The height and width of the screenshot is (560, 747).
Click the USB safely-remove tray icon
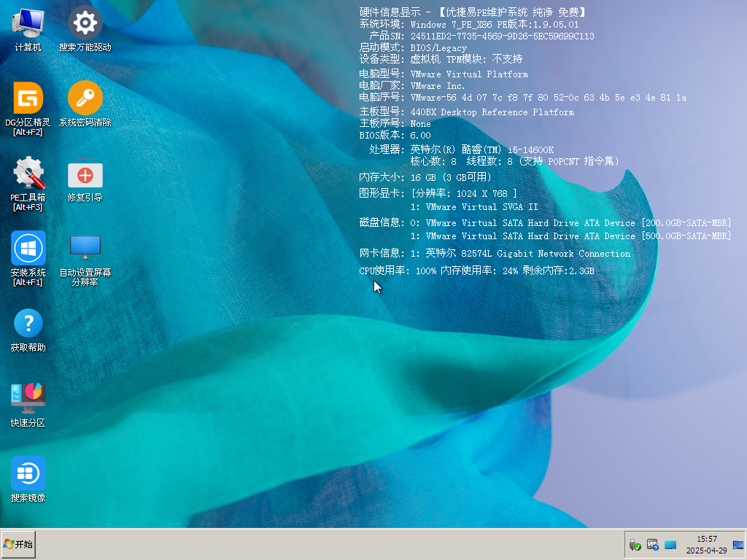click(x=635, y=545)
